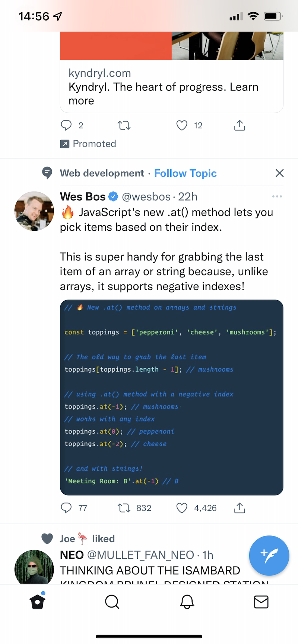Image resolution: width=298 pixels, height=644 pixels.
Task: Share Wes Bos's tweet
Action: point(239,507)
